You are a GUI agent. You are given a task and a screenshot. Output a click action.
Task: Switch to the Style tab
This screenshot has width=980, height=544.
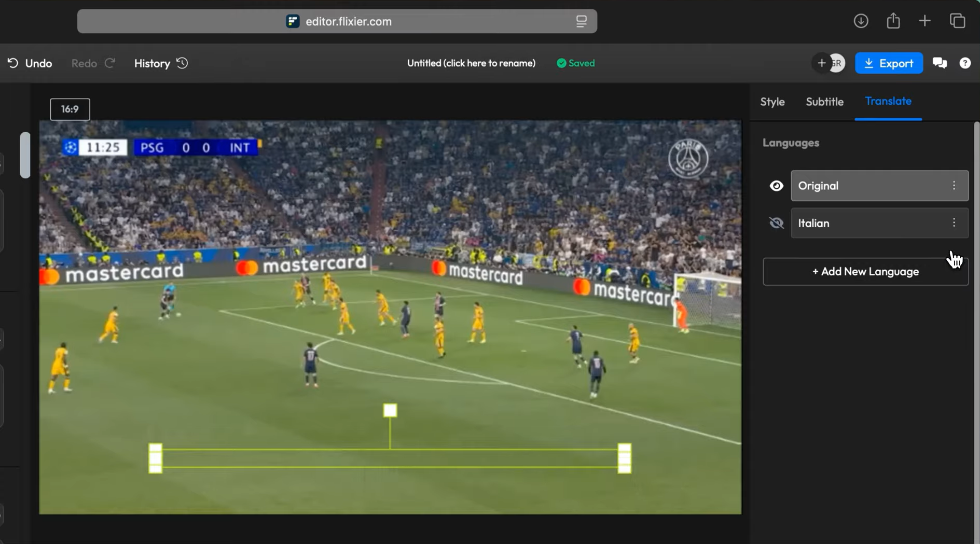pos(772,102)
